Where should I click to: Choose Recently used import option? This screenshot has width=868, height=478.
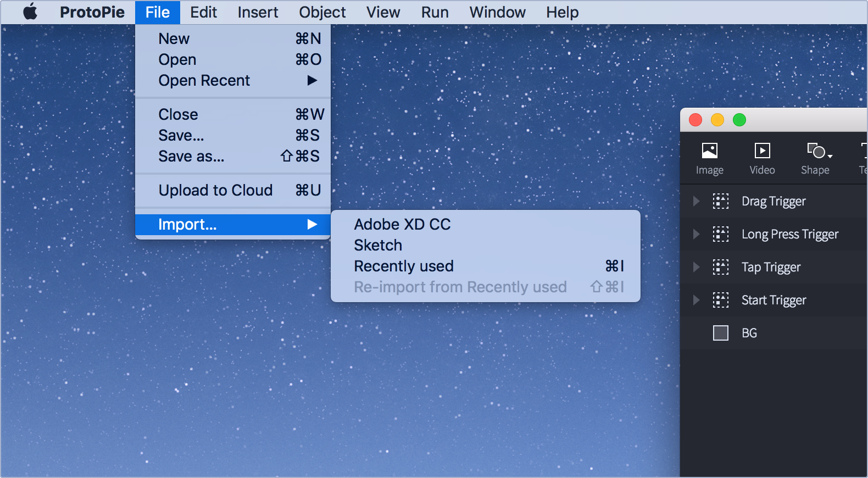486,266
